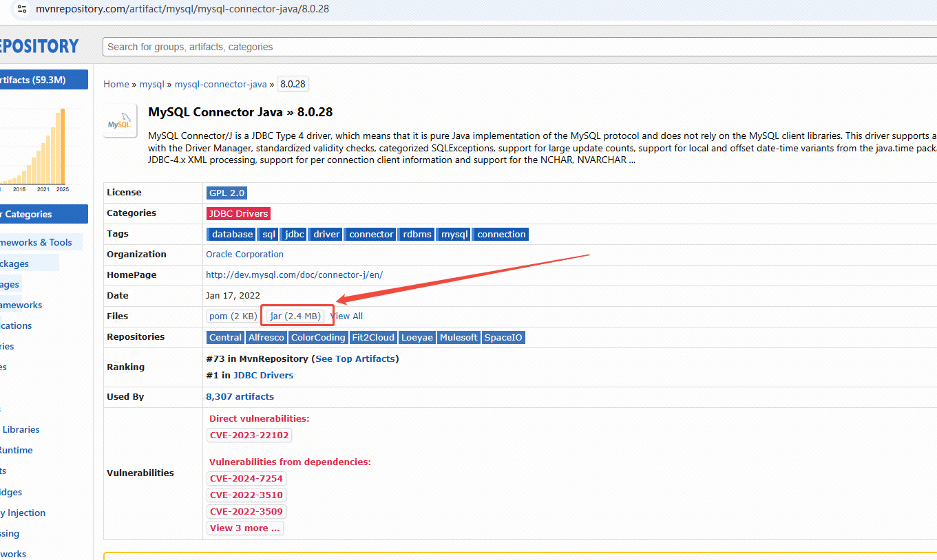The width and height of the screenshot is (937, 560).
Task: Open the CVE-2023-22102 vulnerability
Action: (249, 435)
